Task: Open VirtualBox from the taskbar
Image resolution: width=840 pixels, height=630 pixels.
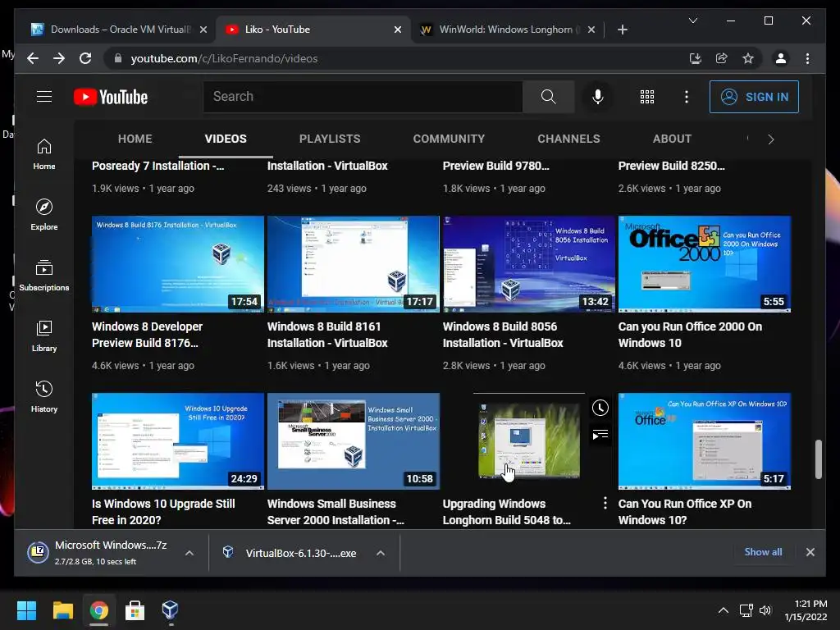Action: click(x=170, y=610)
